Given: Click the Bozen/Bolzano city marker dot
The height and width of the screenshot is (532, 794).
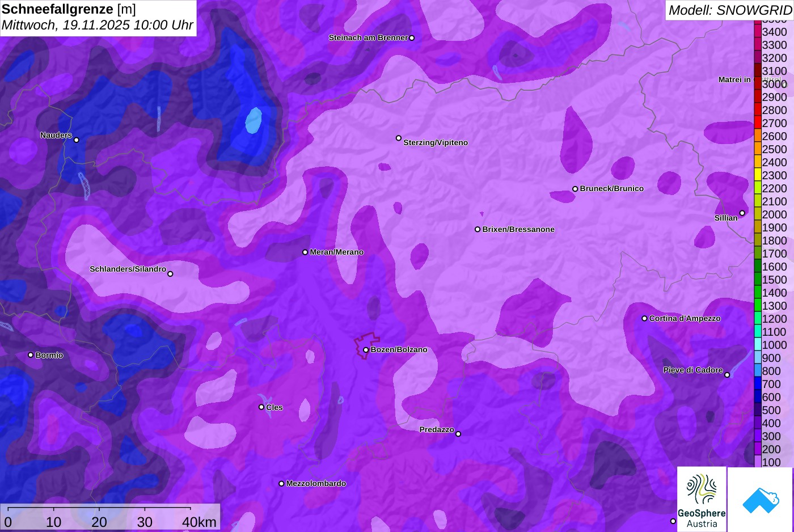Looking at the screenshot, I should [x=366, y=350].
